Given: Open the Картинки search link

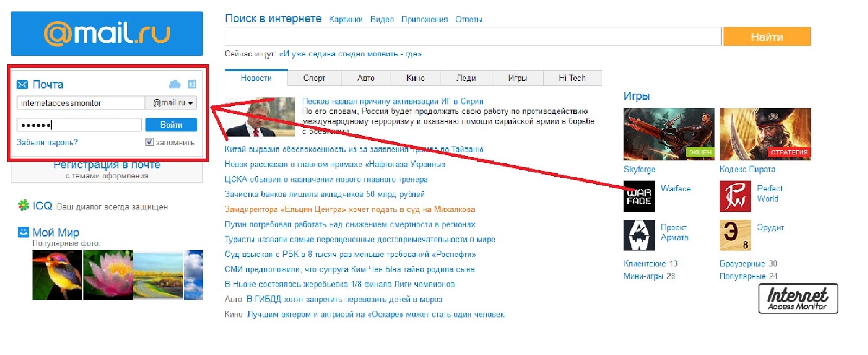Looking at the screenshot, I should pyautogui.click(x=346, y=20).
